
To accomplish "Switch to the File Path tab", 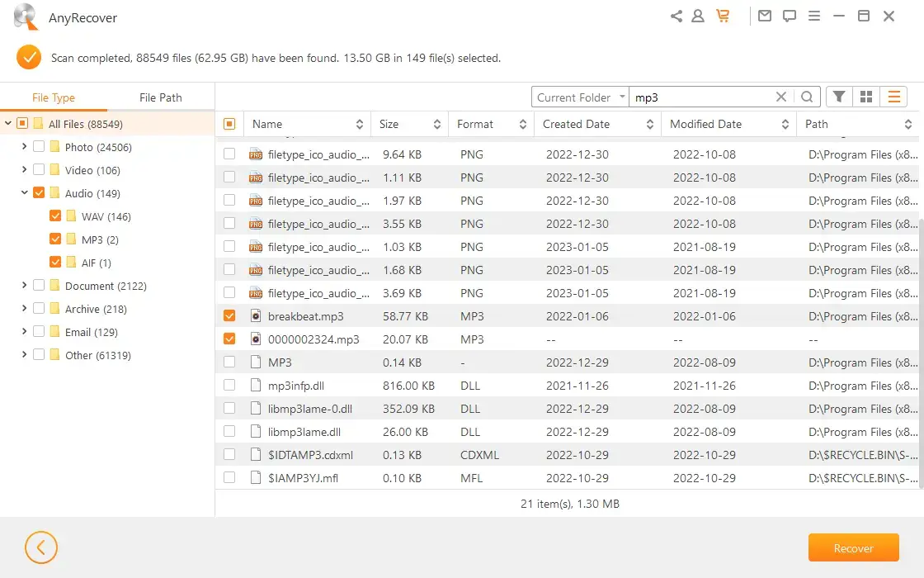I will (x=161, y=97).
